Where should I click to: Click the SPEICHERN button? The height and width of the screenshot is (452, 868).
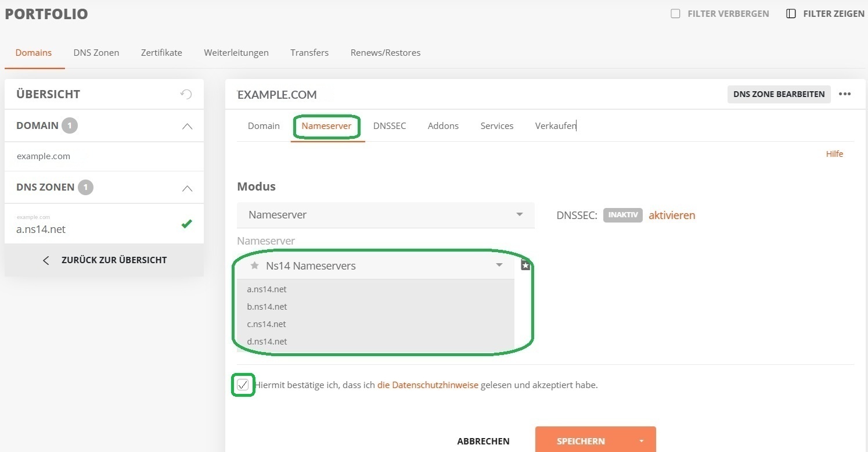pyautogui.click(x=581, y=441)
